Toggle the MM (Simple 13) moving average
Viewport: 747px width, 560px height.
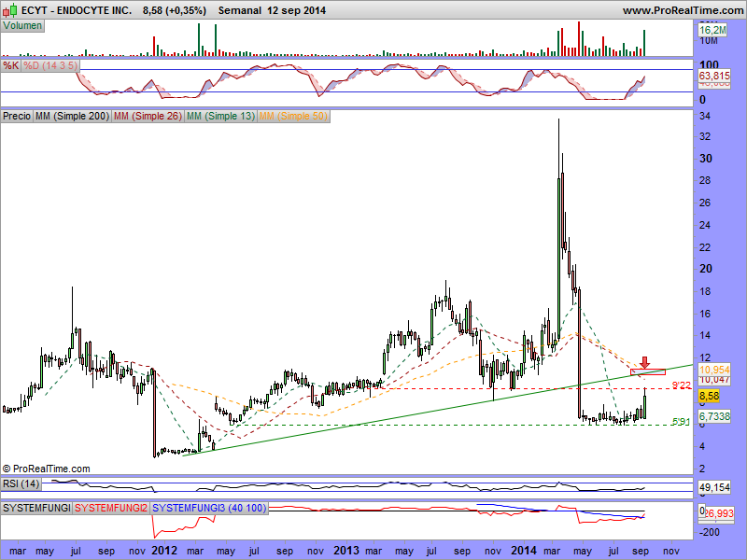pyautogui.click(x=220, y=117)
